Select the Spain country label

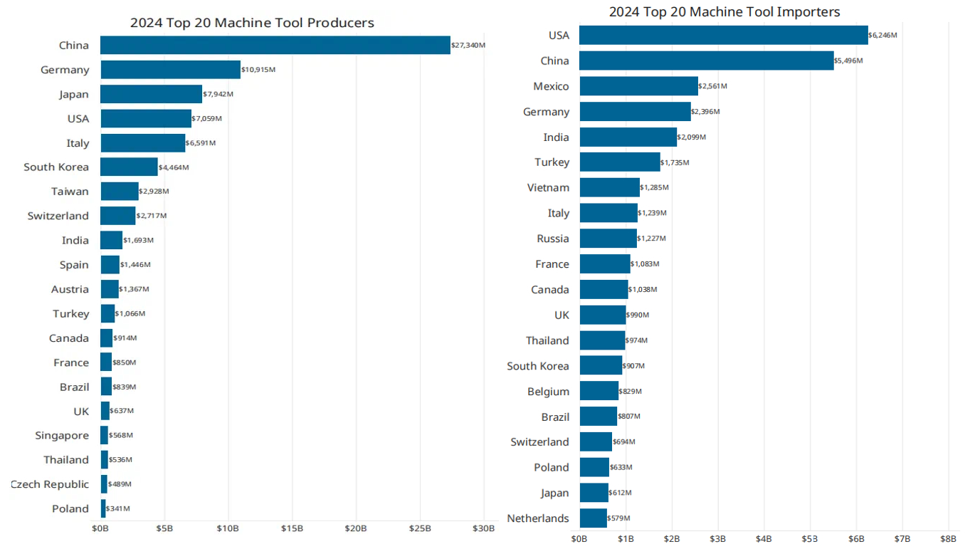click(x=74, y=265)
